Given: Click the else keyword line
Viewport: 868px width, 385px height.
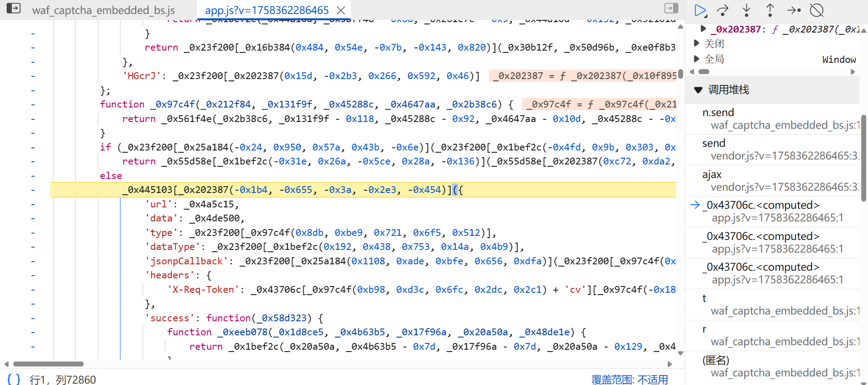Looking at the screenshot, I should [x=111, y=175].
